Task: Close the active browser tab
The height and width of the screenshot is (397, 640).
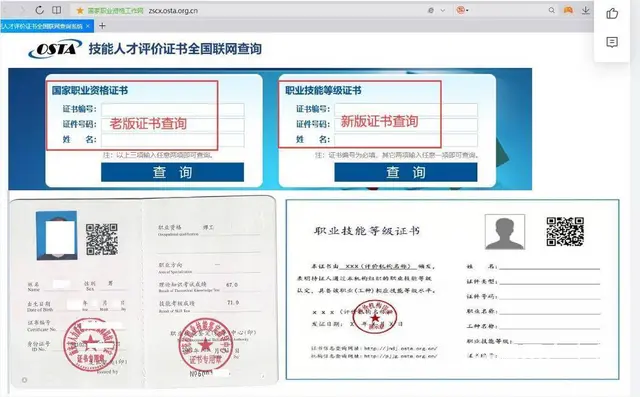Action: (88, 26)
